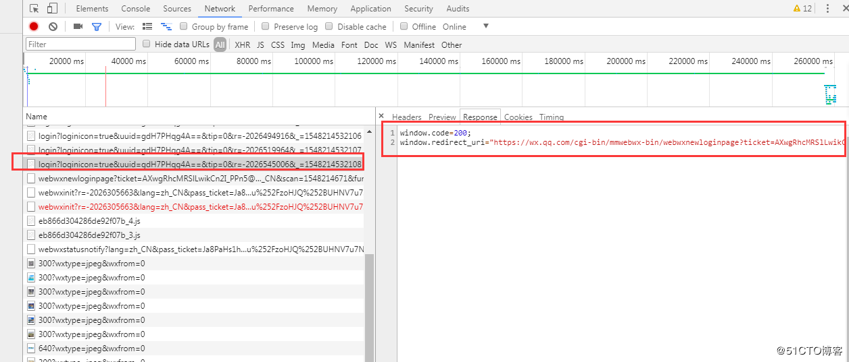This screenshot has height=362, width=849.
Task: Show the waterfall overview icon
Action: pyautogui.click(x=167, y=27)
